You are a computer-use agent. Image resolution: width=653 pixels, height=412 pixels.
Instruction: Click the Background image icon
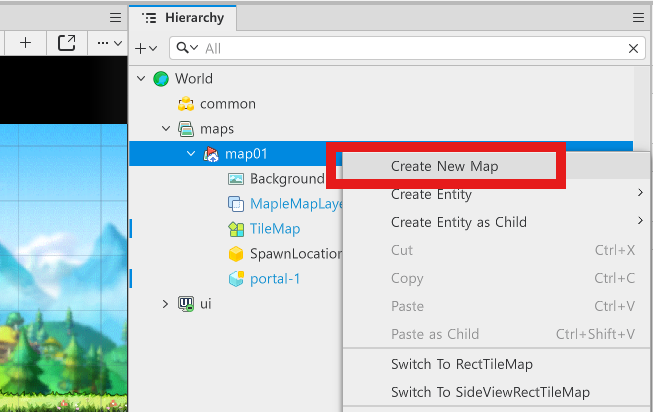pyautogui.click(x=236, y=179)
